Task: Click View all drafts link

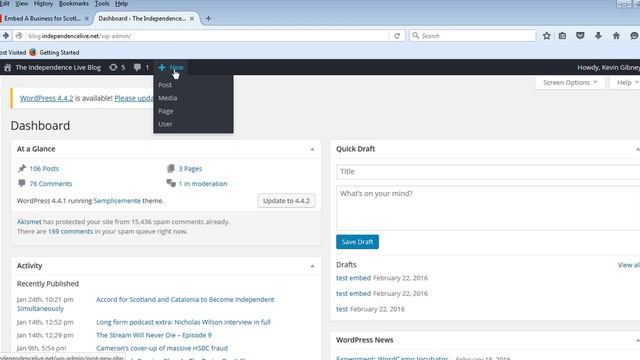Action: pos(629,265)
